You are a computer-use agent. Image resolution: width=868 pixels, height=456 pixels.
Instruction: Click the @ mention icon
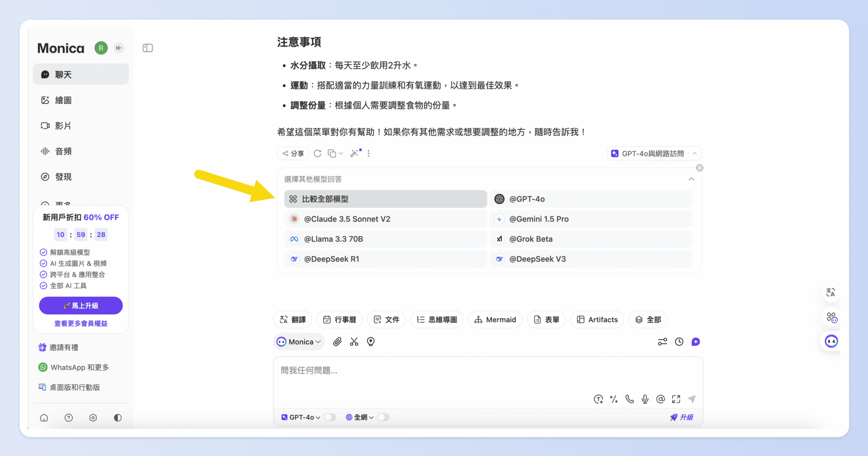660,399
